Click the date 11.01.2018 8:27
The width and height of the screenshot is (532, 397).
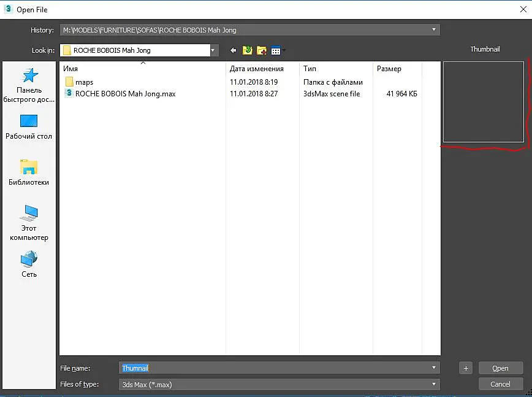pyautogui.click(x=254, y=94)
